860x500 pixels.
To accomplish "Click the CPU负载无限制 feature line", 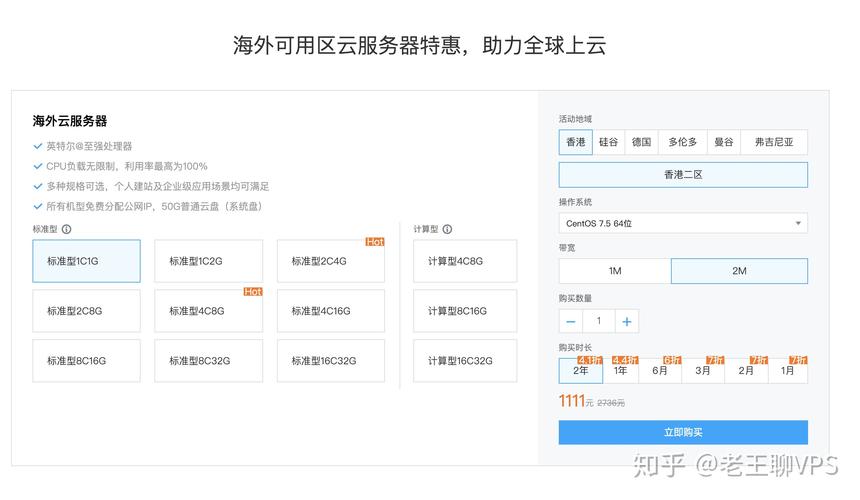I will (127, 166).
